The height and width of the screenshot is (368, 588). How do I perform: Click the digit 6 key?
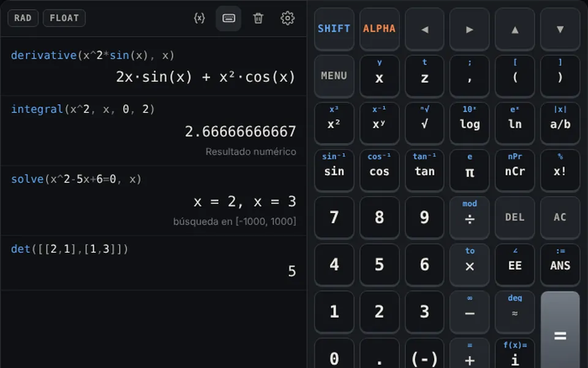tap(424, 265)
